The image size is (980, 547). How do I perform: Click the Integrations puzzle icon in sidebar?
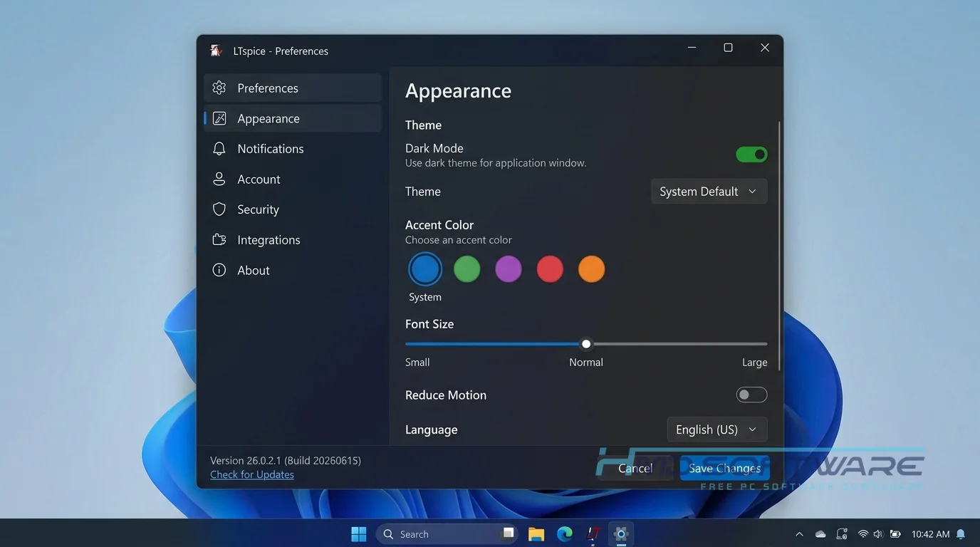click(219, 239)
